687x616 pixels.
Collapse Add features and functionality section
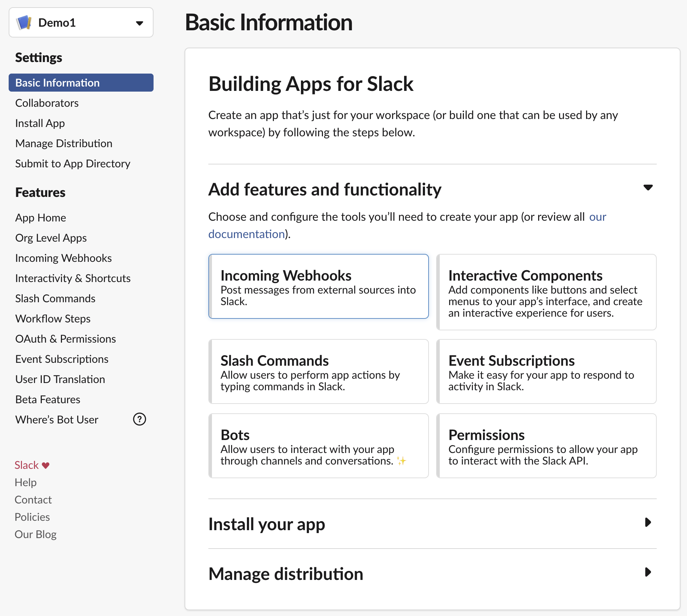[648, 188]
